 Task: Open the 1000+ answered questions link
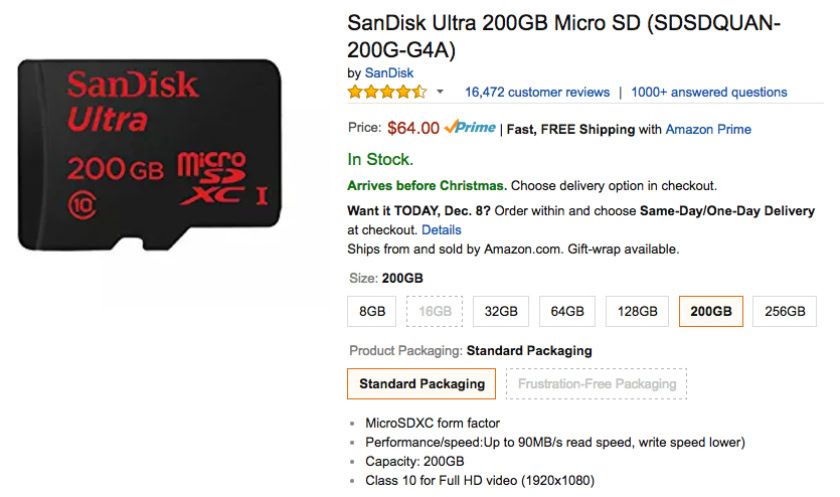coord(709,92)
